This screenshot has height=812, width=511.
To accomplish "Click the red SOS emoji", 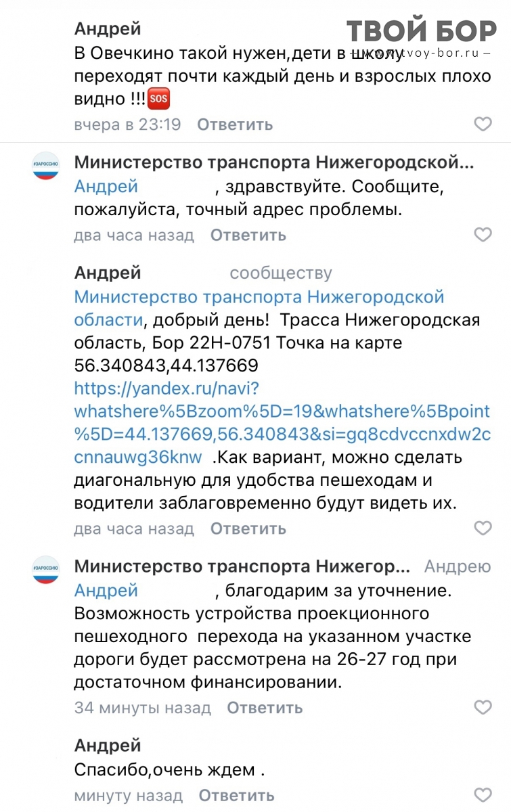I will click(158, 100).
